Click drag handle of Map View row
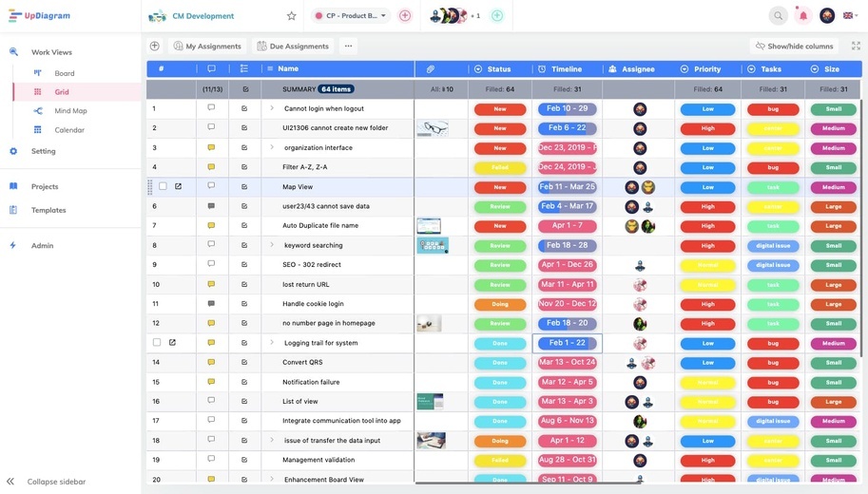 tap(149, 187)
